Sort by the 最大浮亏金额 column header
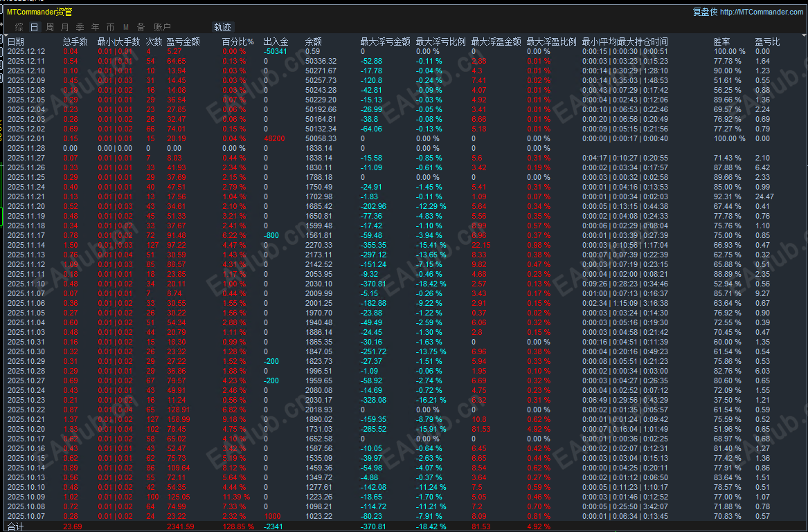Screen dimensions: 808x532 point(386,42)
